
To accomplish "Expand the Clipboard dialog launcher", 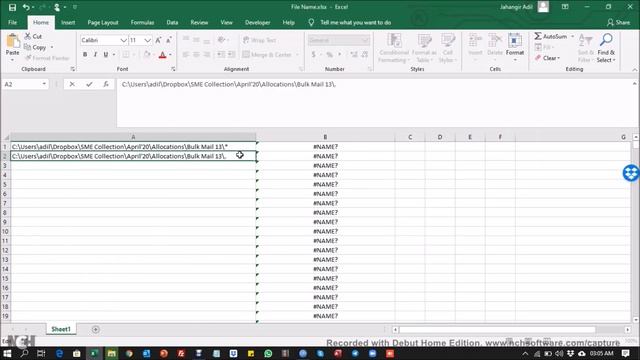I will tap(72, 69).
